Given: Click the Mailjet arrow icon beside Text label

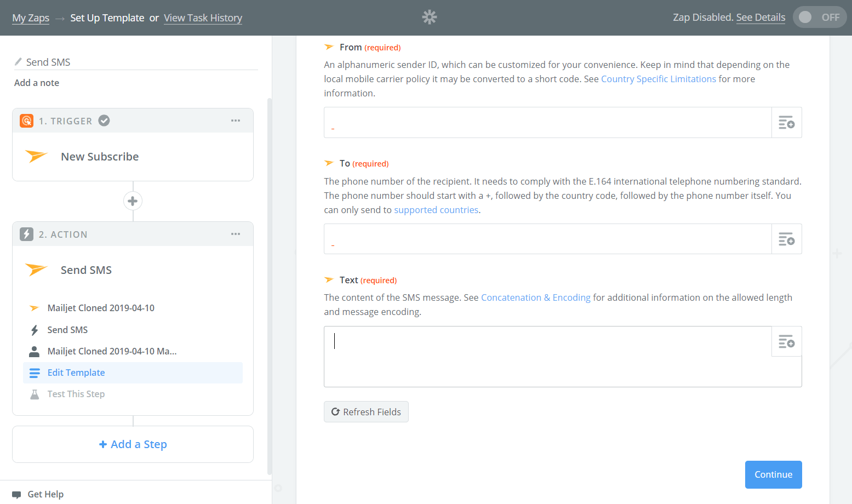Looking at the screenshot, I should tap(329, 280).
